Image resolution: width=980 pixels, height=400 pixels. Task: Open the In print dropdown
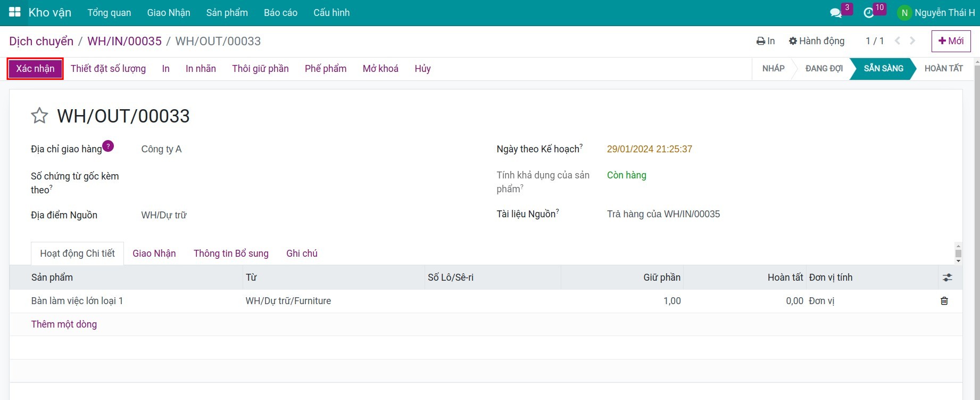[766, 41]
